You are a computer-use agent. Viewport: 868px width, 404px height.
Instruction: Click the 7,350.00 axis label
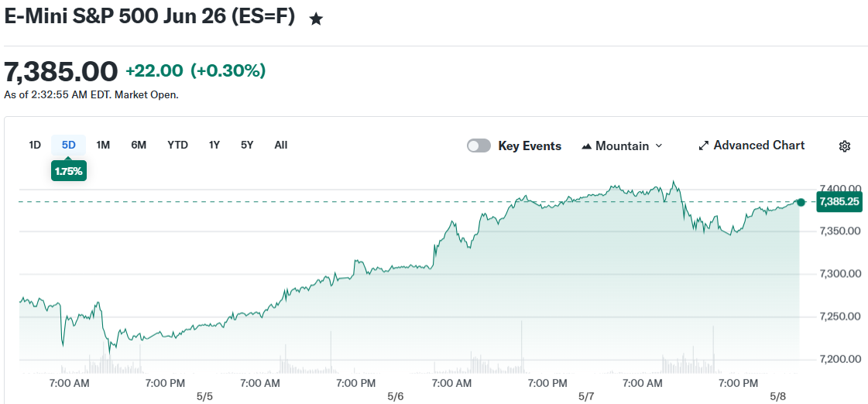[840, 231]
